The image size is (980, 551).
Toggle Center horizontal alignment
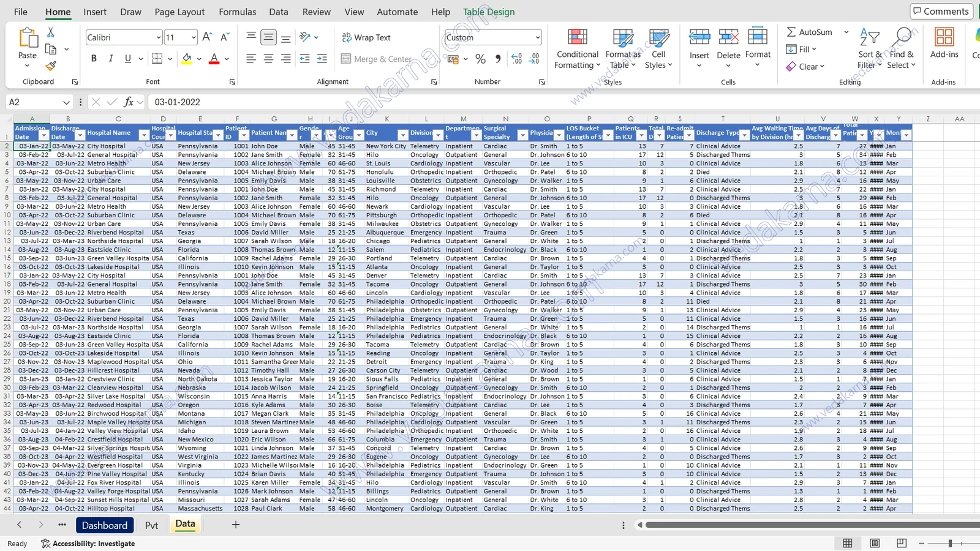[x=268, y=59]
